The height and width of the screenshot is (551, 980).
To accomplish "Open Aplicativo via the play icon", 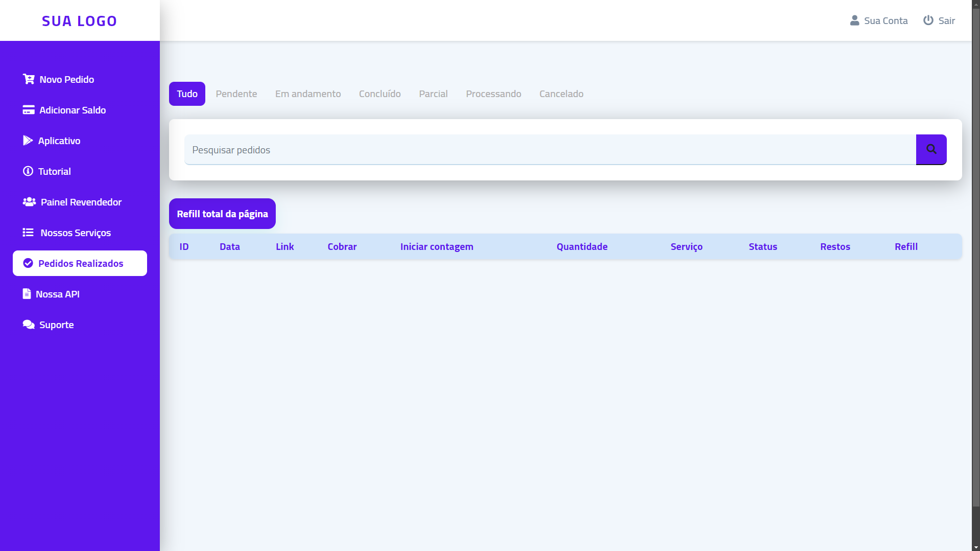I will (29, 140).
